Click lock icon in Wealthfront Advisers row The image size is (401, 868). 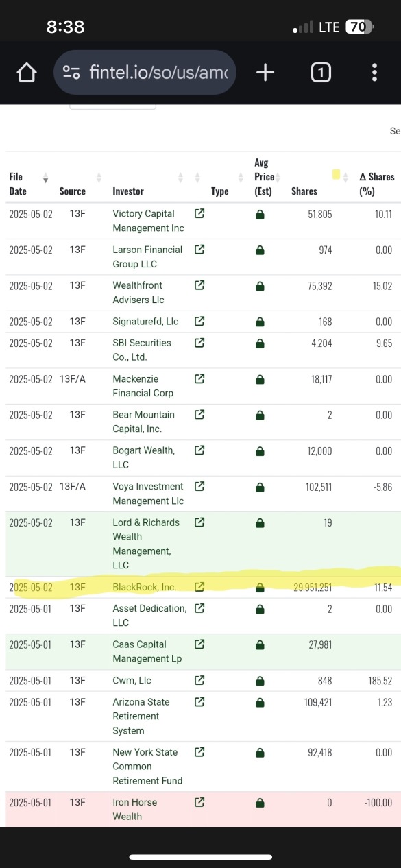point(260,286)
